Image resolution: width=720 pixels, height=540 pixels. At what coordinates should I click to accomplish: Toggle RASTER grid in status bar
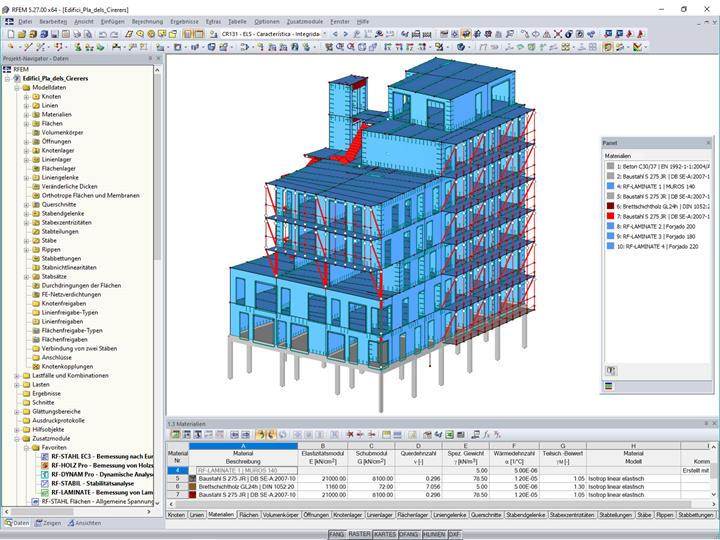tap(360, 534)
